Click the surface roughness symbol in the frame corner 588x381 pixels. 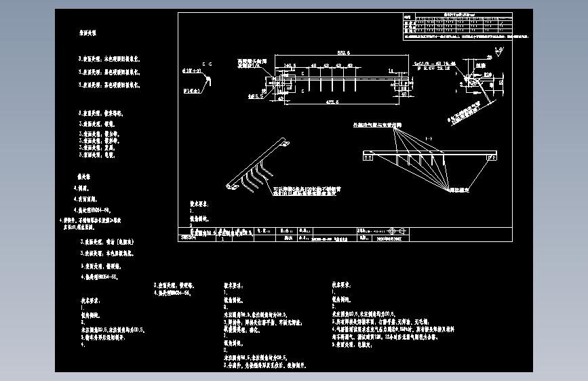click(x=498, y=52)
